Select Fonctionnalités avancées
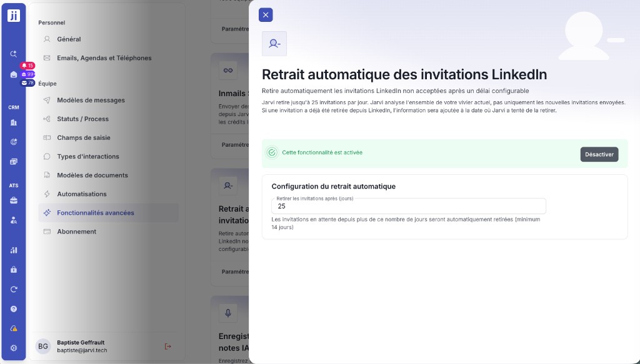The height and width of the screenshot is (364, 640). [108, 213]
